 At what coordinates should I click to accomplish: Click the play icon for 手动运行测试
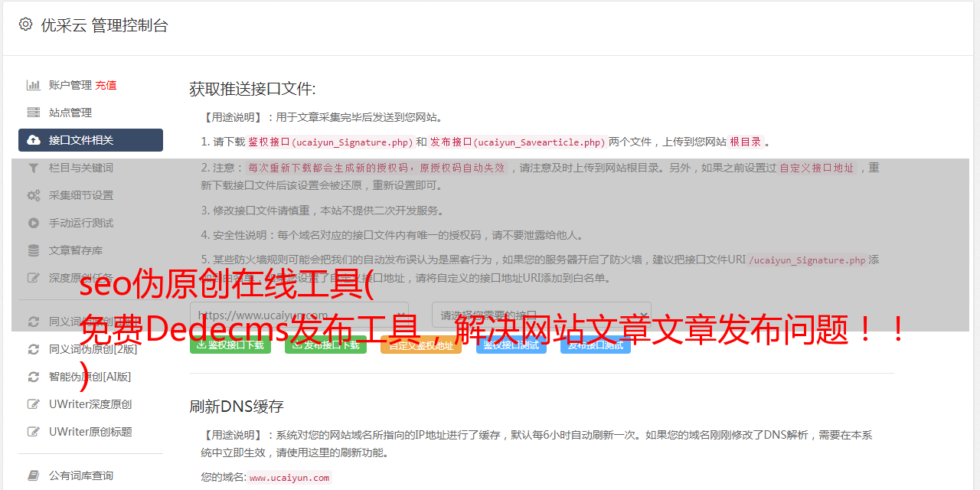(34, 223)
